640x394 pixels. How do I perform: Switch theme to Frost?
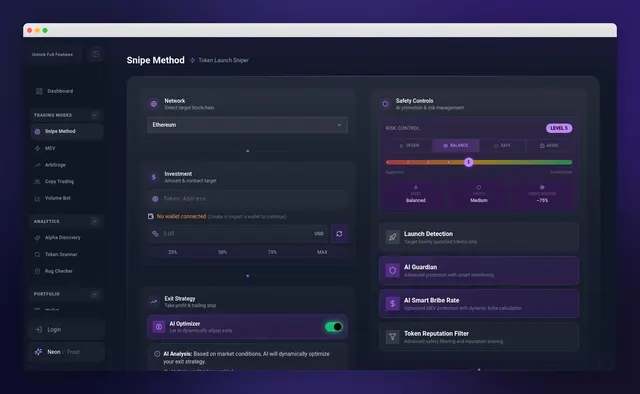tap(73, 352)
